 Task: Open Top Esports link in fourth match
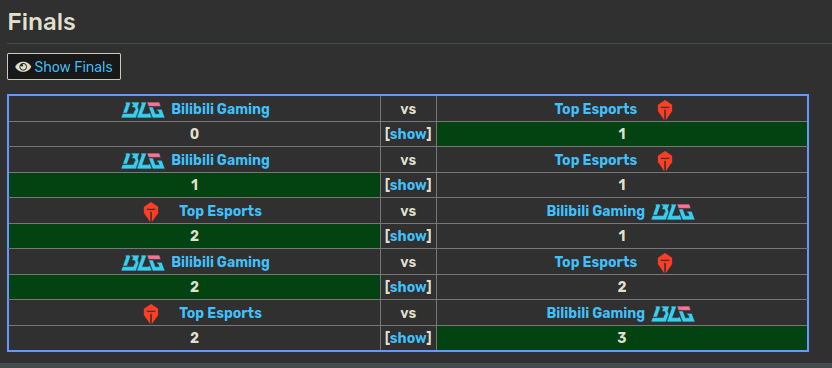(x=595, y=262)
